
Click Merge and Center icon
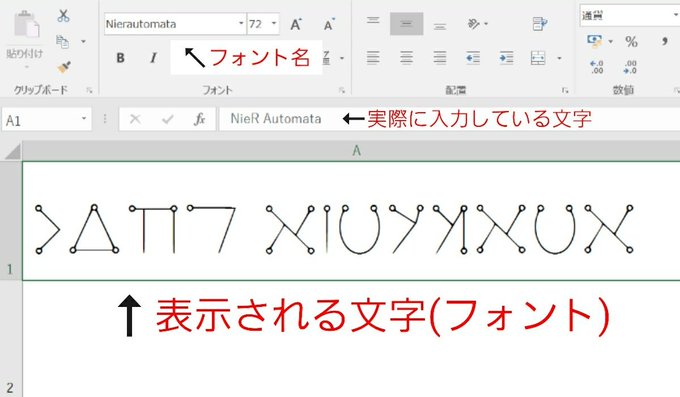point(538,57)
